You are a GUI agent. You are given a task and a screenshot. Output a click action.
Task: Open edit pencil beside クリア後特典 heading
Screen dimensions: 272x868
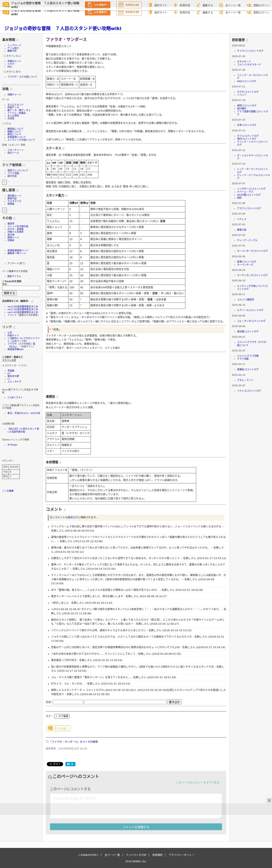24,165
